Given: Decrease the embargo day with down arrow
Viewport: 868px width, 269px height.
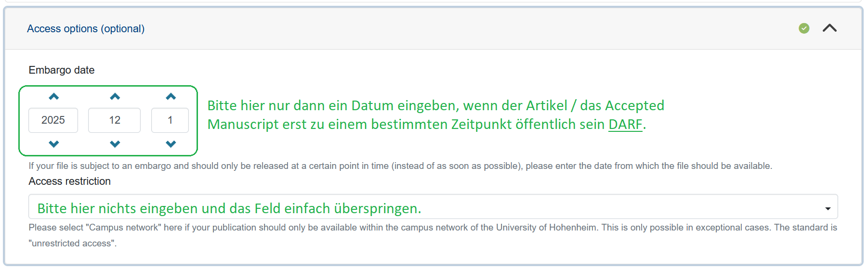Looking at the screenshot, I should click(x=171, y=144).
